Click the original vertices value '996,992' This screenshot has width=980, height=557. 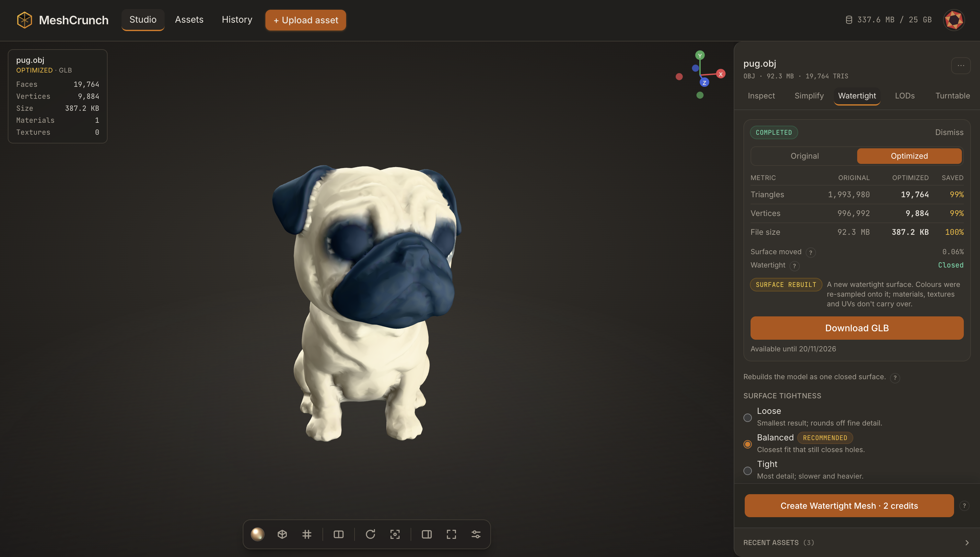coord(853,213)
